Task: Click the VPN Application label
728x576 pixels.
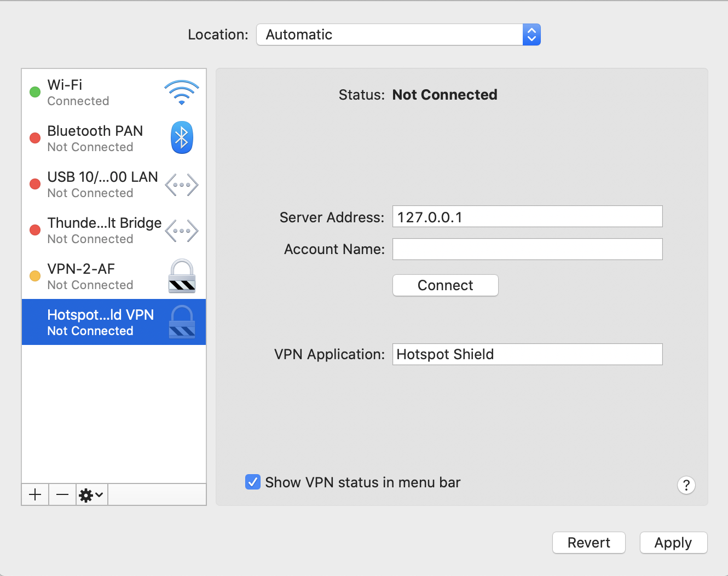Action: (x=330, y=354)
